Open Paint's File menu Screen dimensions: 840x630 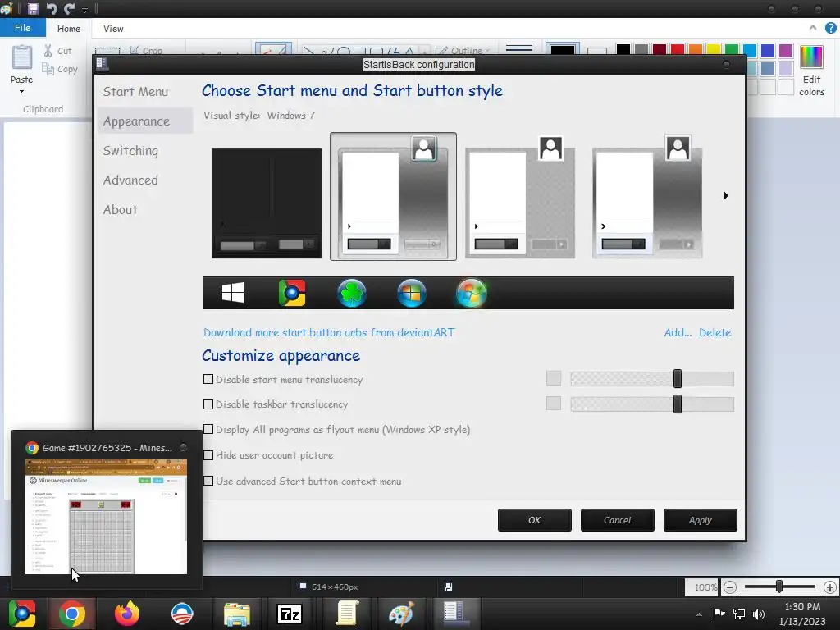tap(22, 28)
